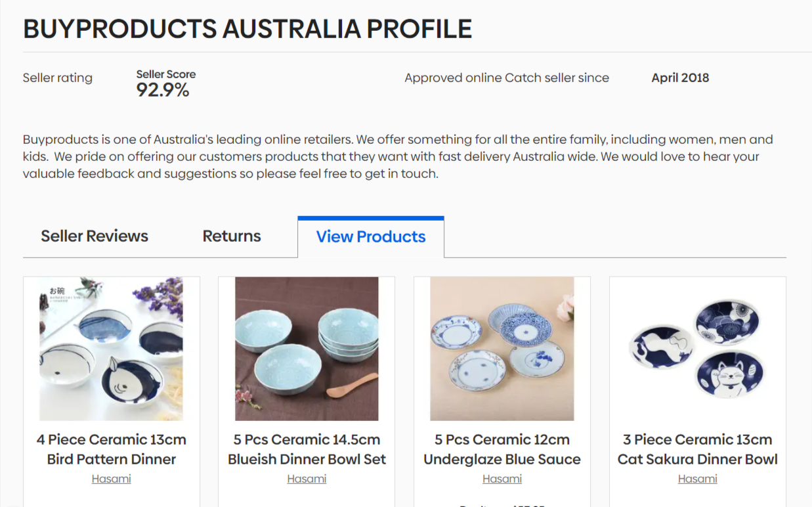The height and width of the screenshot is (507, 812).
Task: Open the bird pattern bowls product image
Action: click(x=112, y=349)
